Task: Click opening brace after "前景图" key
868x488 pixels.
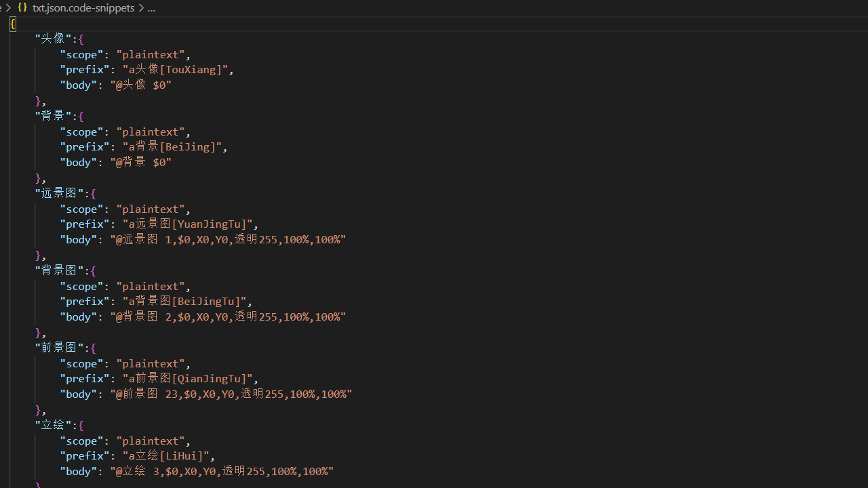Action: pyautogui.click(x=93, y=348)
